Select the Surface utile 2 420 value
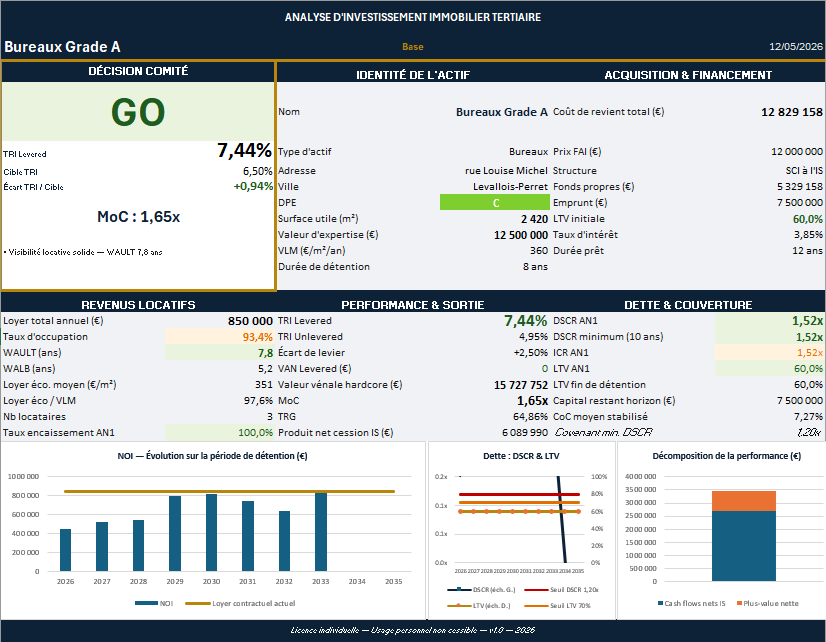Viewport: 826px width, 642px height. pyautogui.click(x=534, y=219)
